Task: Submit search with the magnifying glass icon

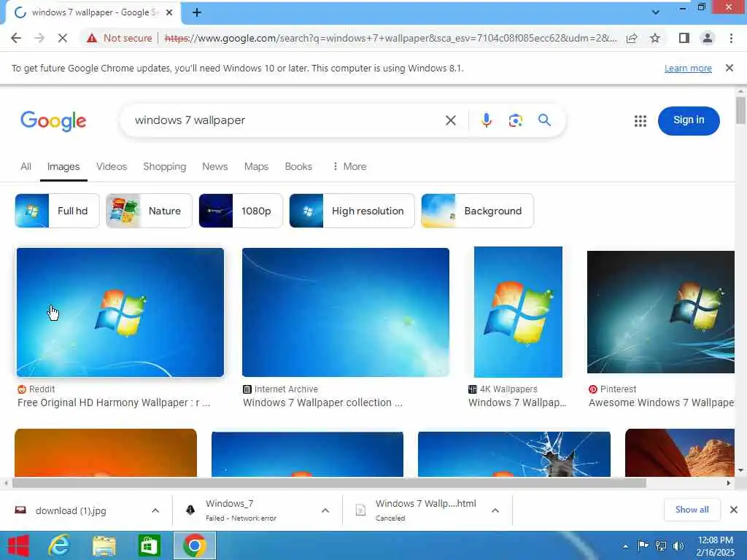Action: pyautogui.click(x=544, y=120)
